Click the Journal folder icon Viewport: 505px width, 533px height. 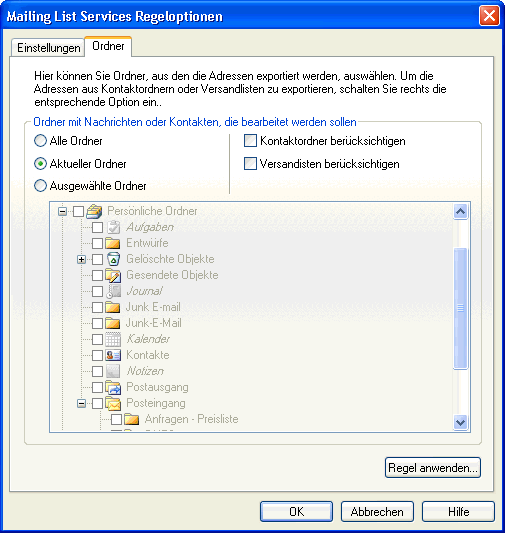coord(114,291)
